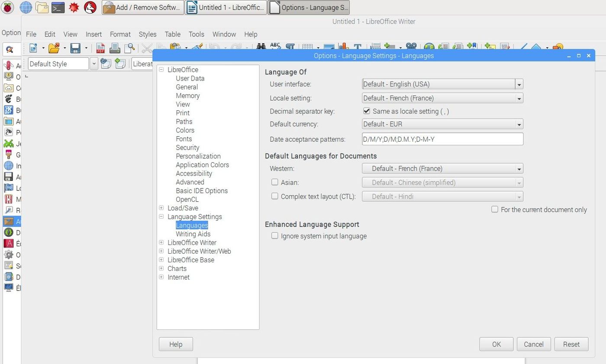Check Ignore system input language
The width and height of the screenshot is (606, 364).
coord(274,236)
